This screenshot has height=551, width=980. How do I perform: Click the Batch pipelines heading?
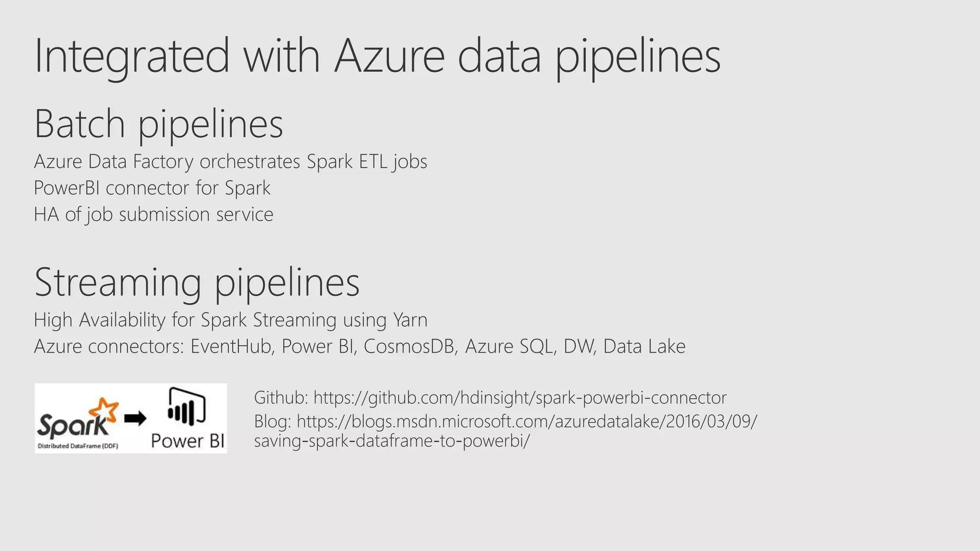159,124
